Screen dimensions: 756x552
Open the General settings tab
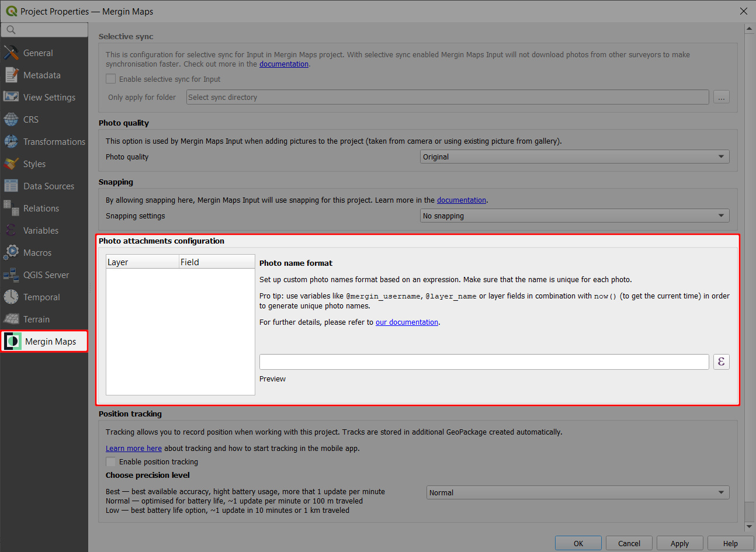point(44,53)
